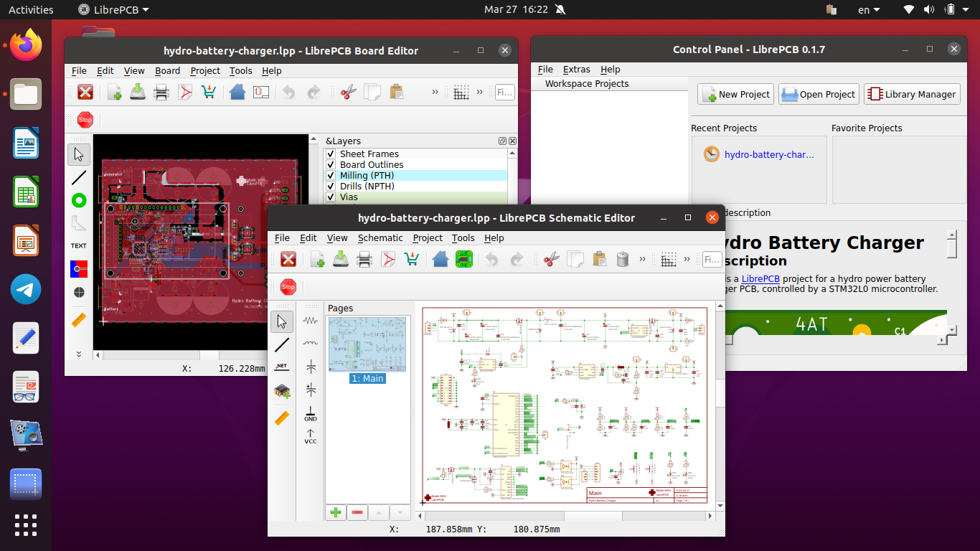The height and width of the screenshot is (551, 980).
Task: Click the grid properties icon in Board Editor
Action: coord(461,92)
